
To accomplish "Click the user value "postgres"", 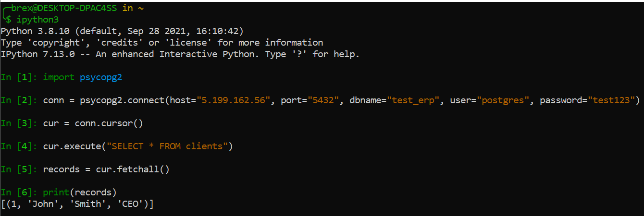I will pos(501,100).
